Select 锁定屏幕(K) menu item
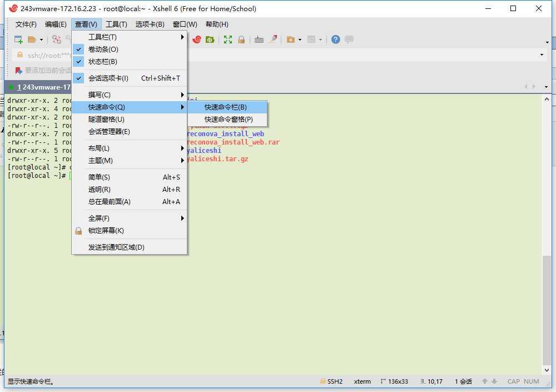This screenshot has height=392, width=556. coord(130,231)
